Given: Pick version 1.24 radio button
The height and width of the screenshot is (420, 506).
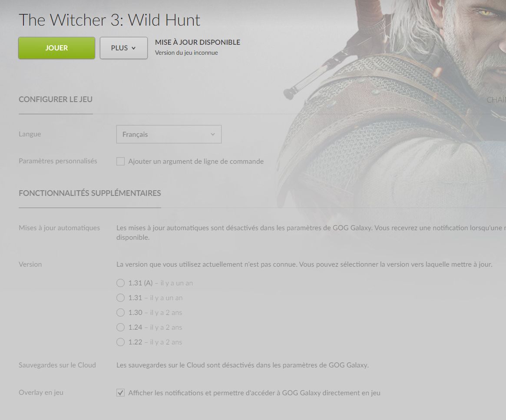Looking at the screenshot, I should point(120,327).
